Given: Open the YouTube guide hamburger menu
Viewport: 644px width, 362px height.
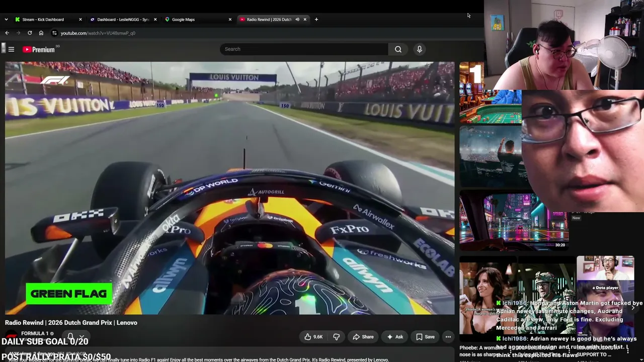Looking at the screenshot, I should tap(11, 49).
